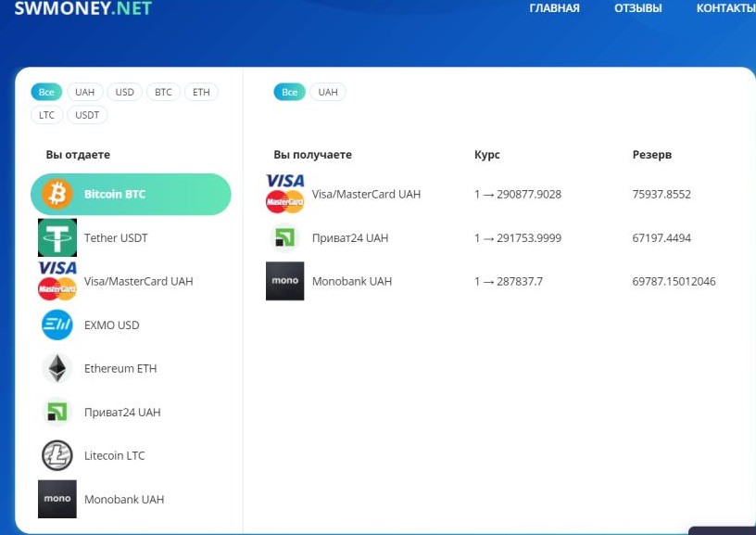Choose Ethereum ETH label to give
Image resolution: width=756 pixels, height=535 pixels.
click(x=120, y=369)
